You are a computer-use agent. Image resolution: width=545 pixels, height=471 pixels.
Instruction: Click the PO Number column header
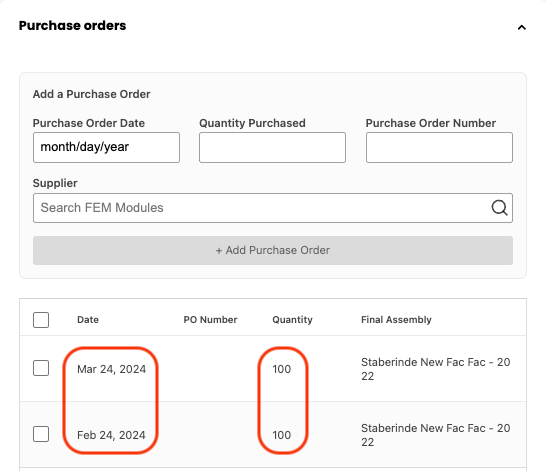(210, 320)
